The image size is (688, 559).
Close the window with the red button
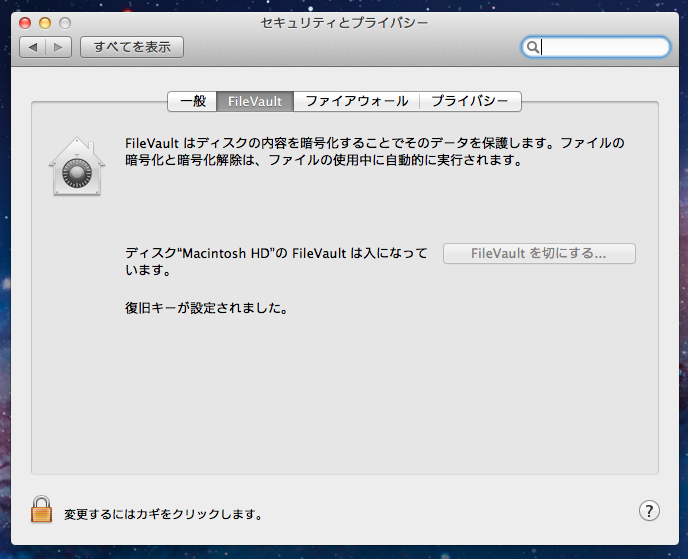[25, 23]
